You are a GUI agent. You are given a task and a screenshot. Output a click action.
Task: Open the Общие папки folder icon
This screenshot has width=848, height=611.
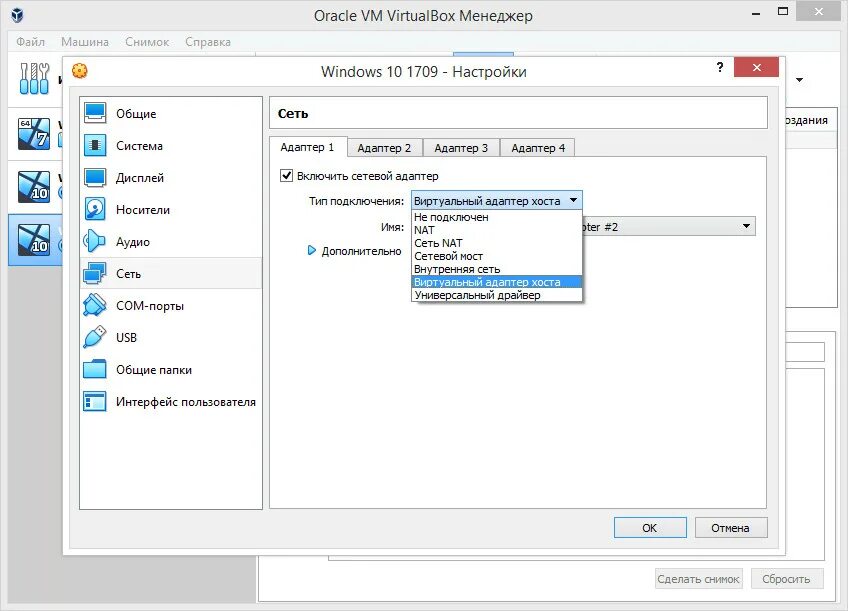point(95,369)
